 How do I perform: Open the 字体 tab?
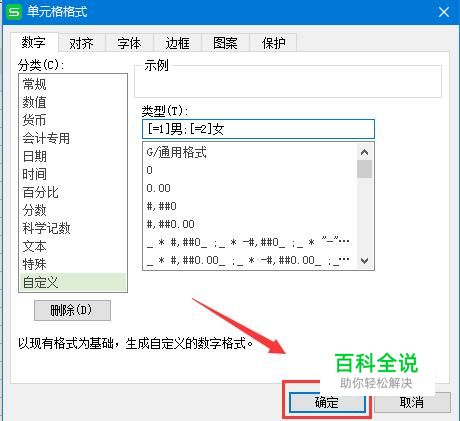click(x=129, y=43)
